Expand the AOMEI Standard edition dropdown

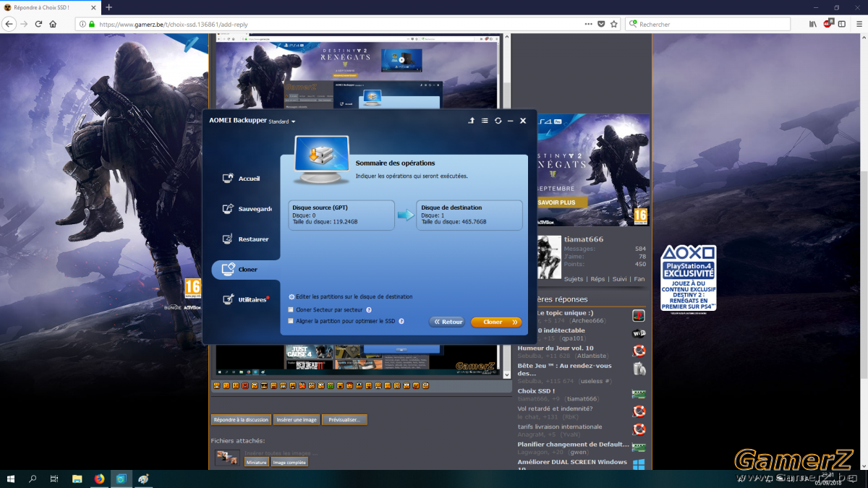[x=282, y=121]
